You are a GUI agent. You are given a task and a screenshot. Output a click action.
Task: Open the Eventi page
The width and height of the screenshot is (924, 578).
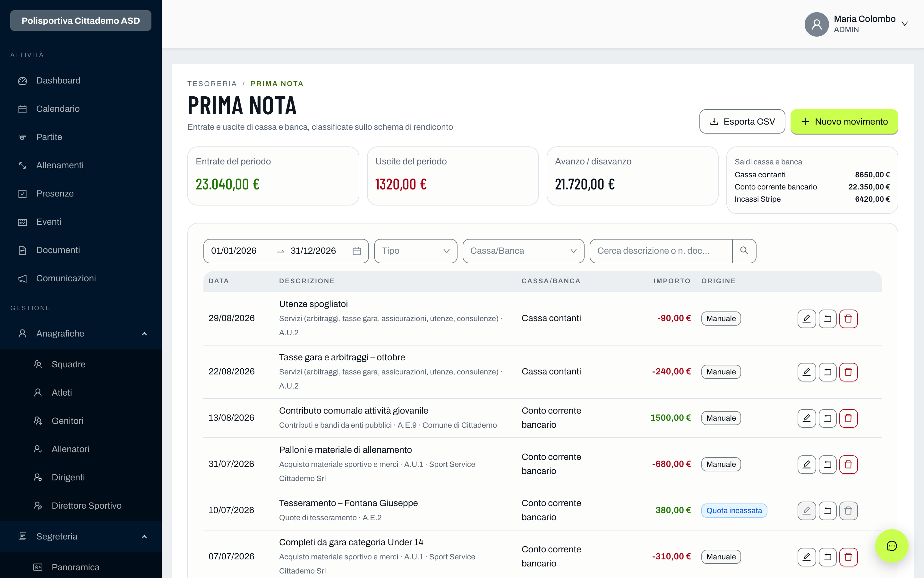[x=81, y=222]
